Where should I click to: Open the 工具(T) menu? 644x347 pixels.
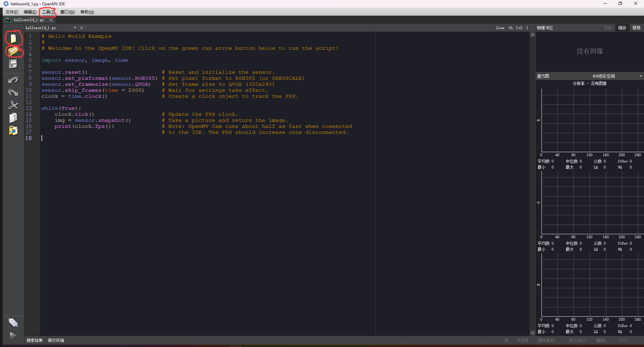pyautogui.click(x=48, y=12)
